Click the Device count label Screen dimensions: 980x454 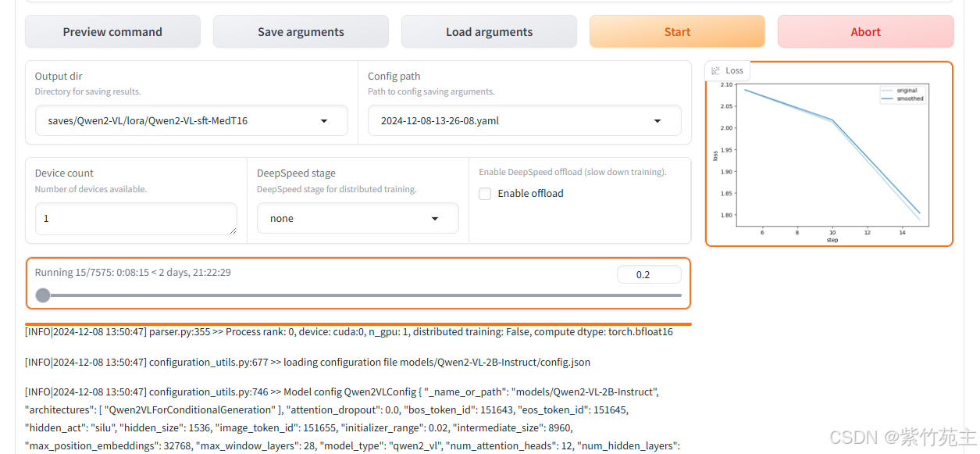point(64,173)
